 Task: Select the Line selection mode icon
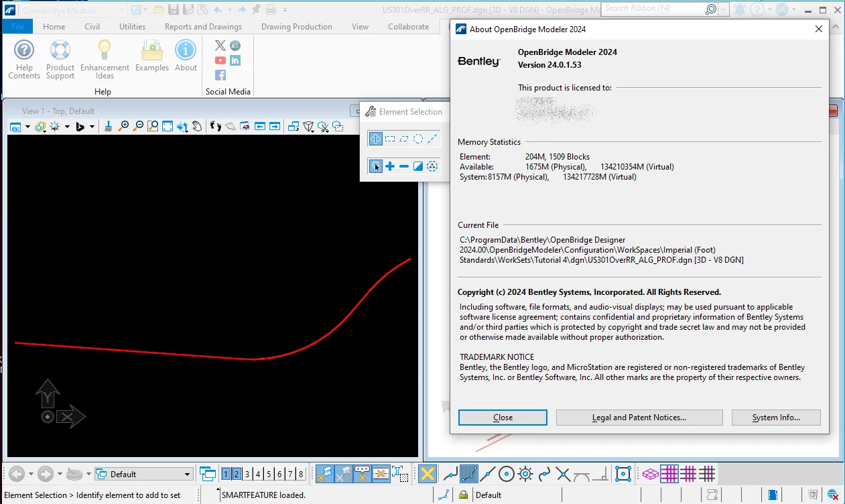432,139
